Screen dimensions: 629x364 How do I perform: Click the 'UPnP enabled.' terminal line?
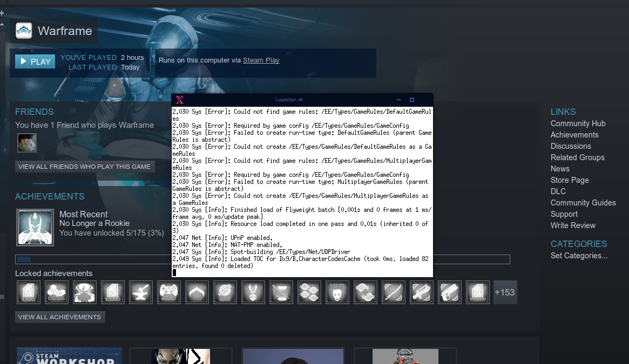222,238
